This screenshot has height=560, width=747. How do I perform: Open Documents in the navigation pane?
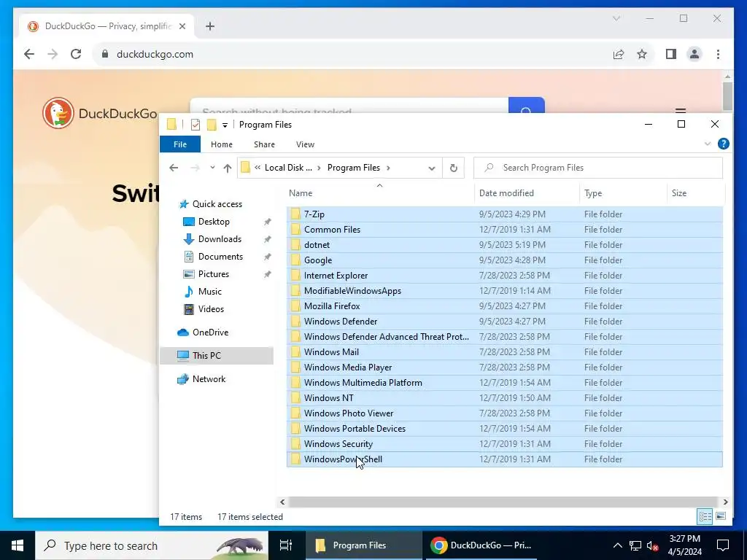tap(220, 257)
